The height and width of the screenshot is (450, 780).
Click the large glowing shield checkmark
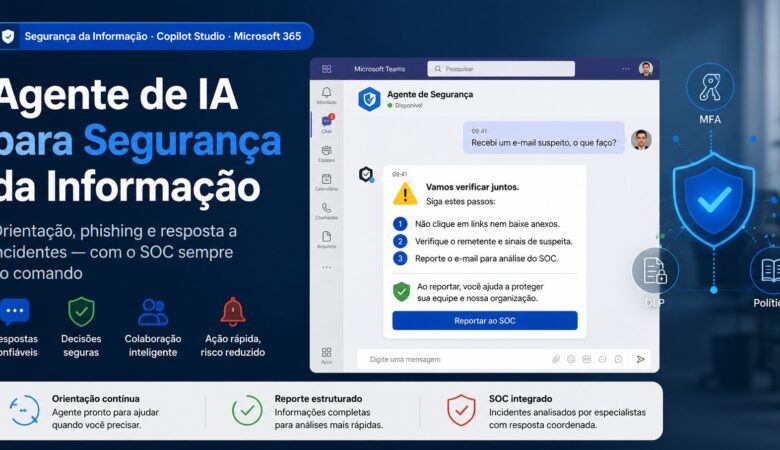pos(714,199)
